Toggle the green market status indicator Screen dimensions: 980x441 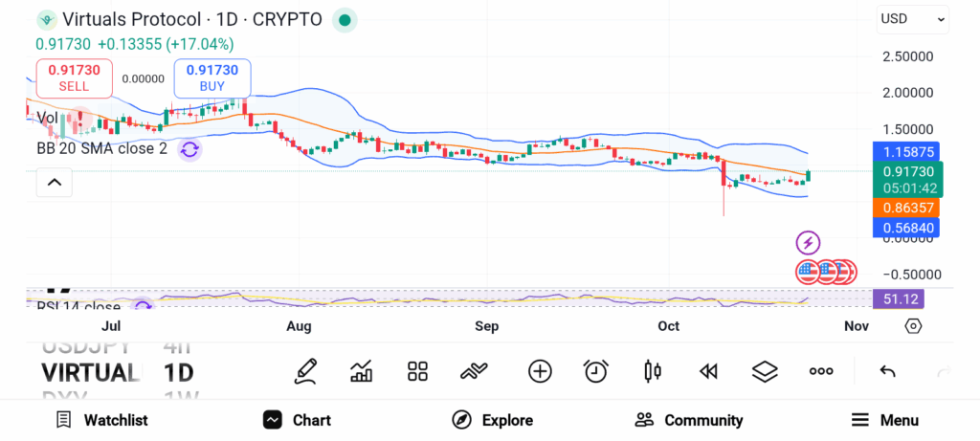(x=346, y=19)
